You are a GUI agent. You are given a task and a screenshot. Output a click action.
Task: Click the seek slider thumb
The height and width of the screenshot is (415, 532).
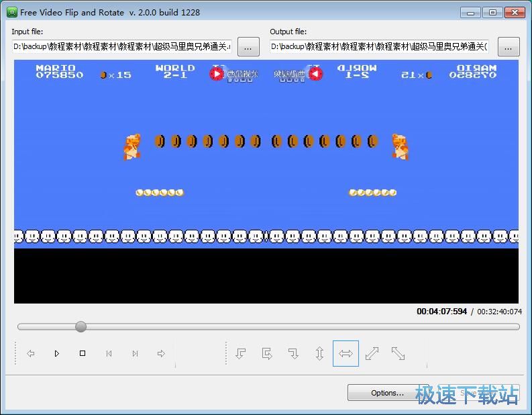(81, 327)
